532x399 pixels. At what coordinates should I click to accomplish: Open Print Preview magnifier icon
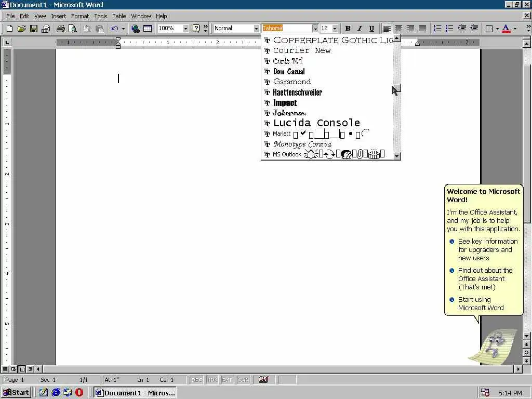[x=73, y=29]
